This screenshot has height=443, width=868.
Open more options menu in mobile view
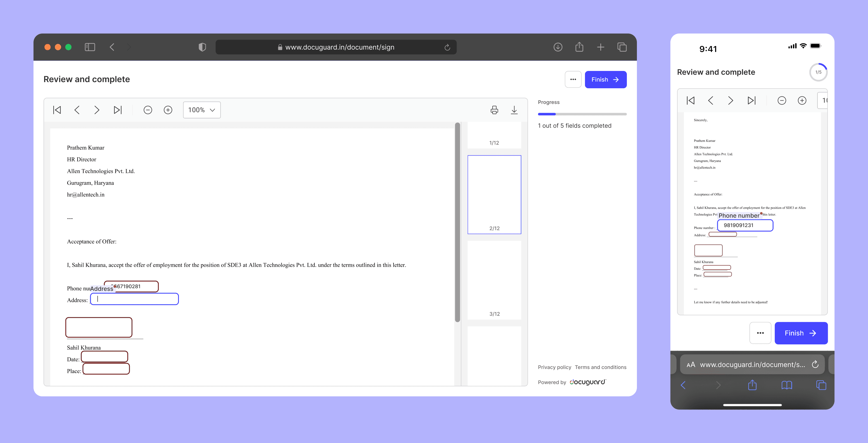(760, 333)
